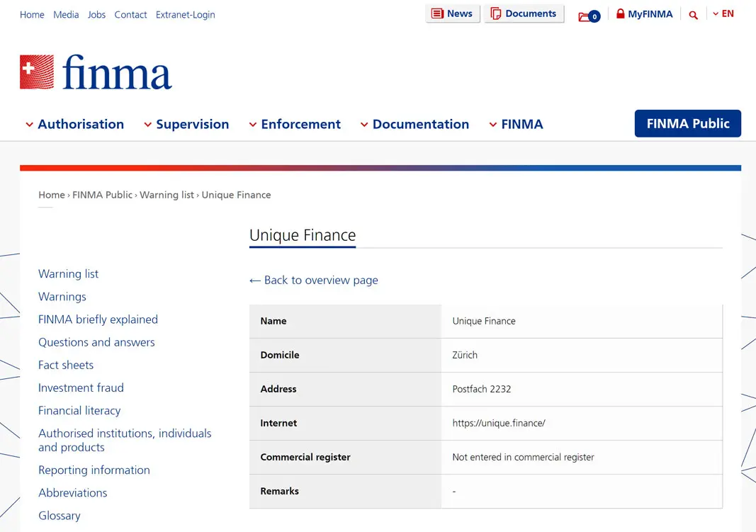Click MyFINMA text link
The width and height of the screenshot is (756, 532).
(650, 14)
